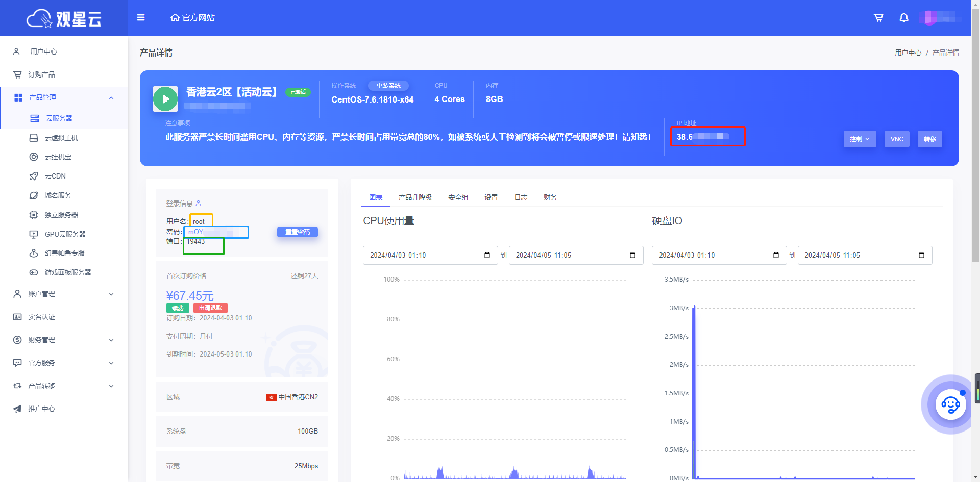Open the floating customer service chat icon
980x482 pixels.
pyautogui.click(x=950, y=405)
